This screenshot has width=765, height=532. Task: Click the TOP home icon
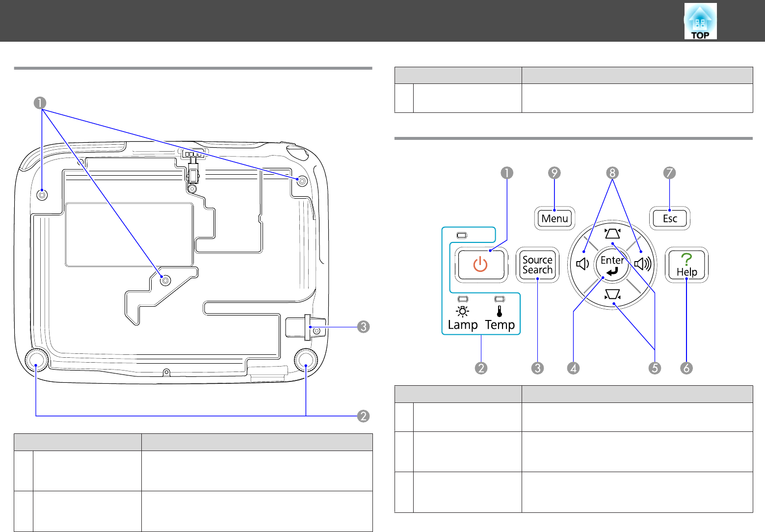click(700, 21)
